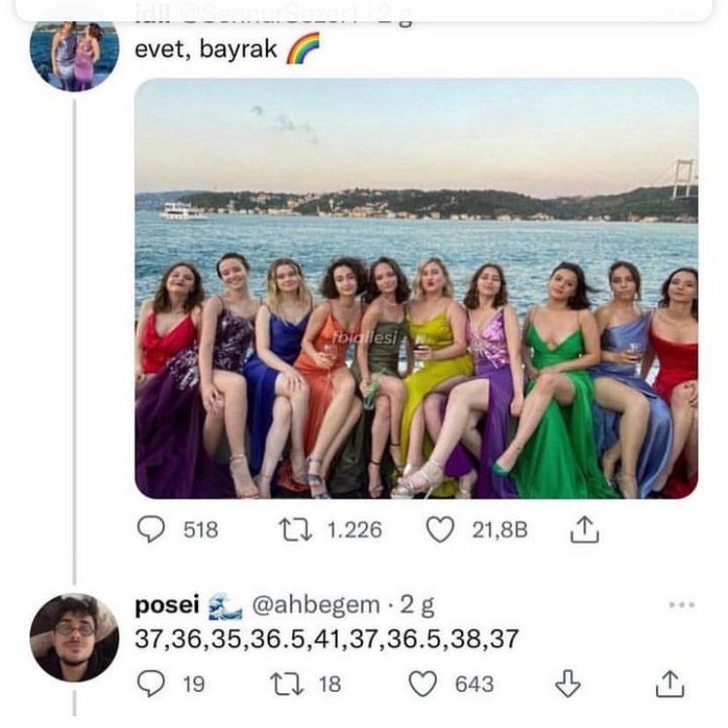The image size is (728, 728).
Task: Enlarge the photo of women in colorful dresses
Action: pyautogui.click(x=415, y=288)
